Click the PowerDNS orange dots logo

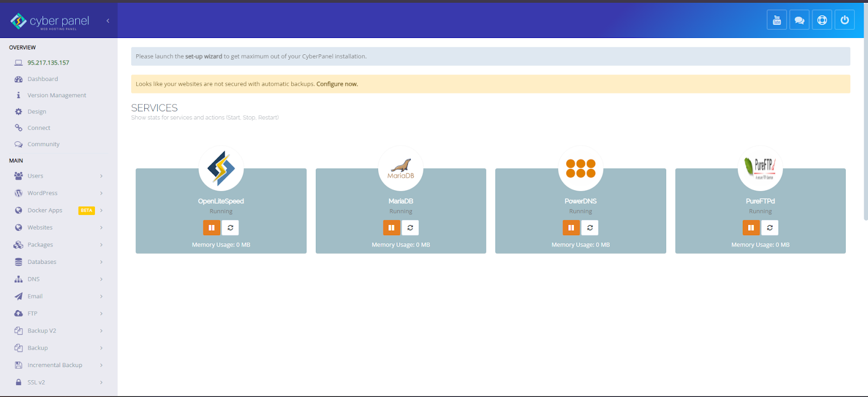(x=580, y=168)
